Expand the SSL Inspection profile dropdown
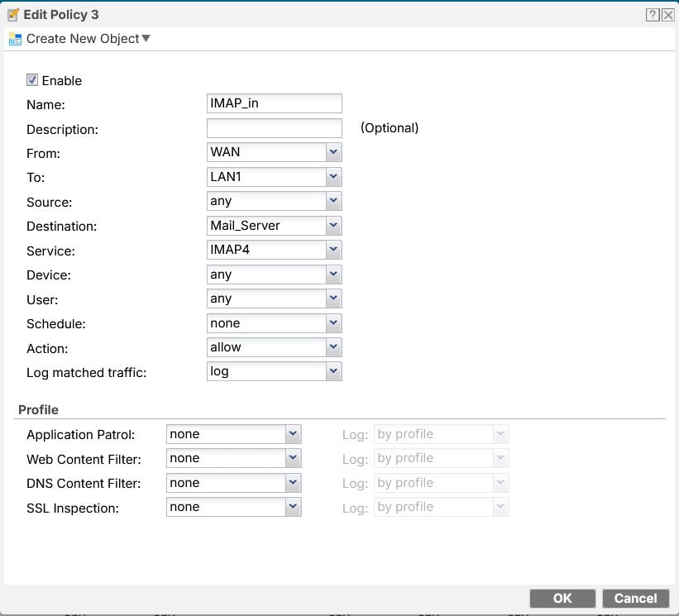Image resolution: width=679 pixels, height=616 pixels. tap(233, 507)
